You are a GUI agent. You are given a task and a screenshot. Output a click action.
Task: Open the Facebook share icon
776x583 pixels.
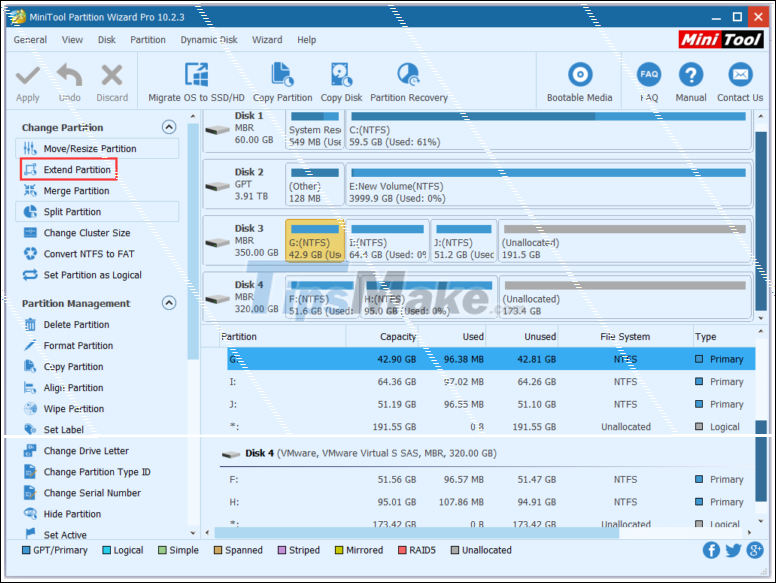tap(711, 550)
